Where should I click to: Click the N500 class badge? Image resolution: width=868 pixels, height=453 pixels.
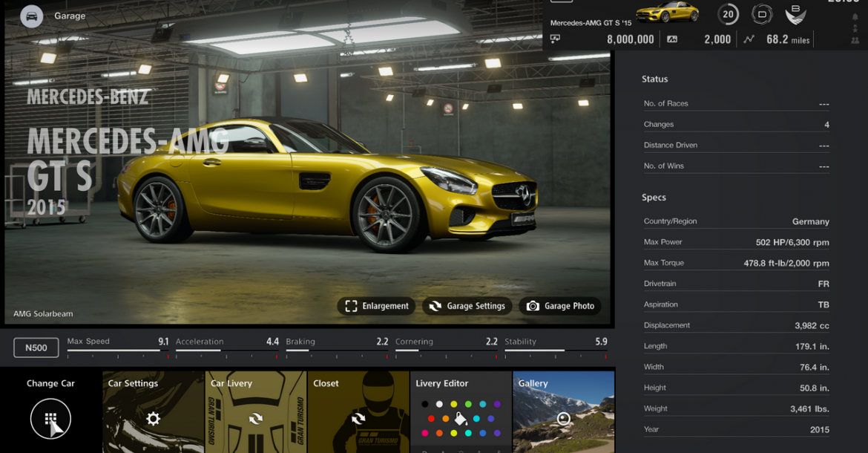click(x=36, y=348)
